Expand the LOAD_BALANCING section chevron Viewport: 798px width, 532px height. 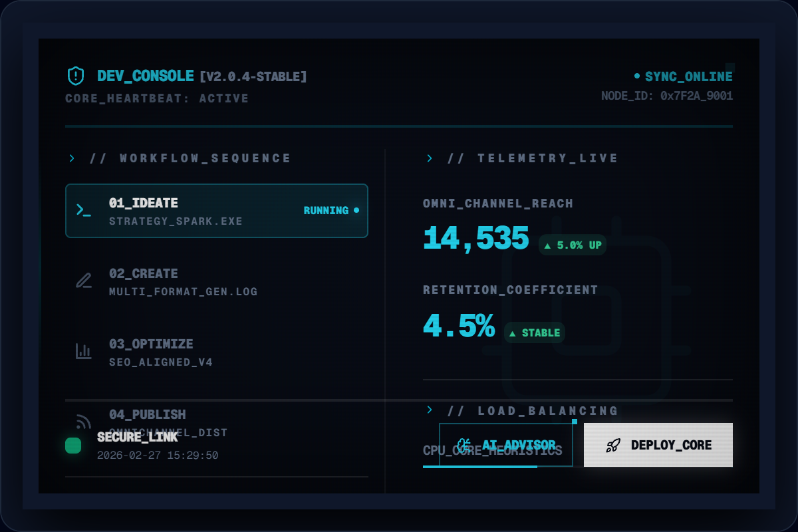(x=430, y=410)
